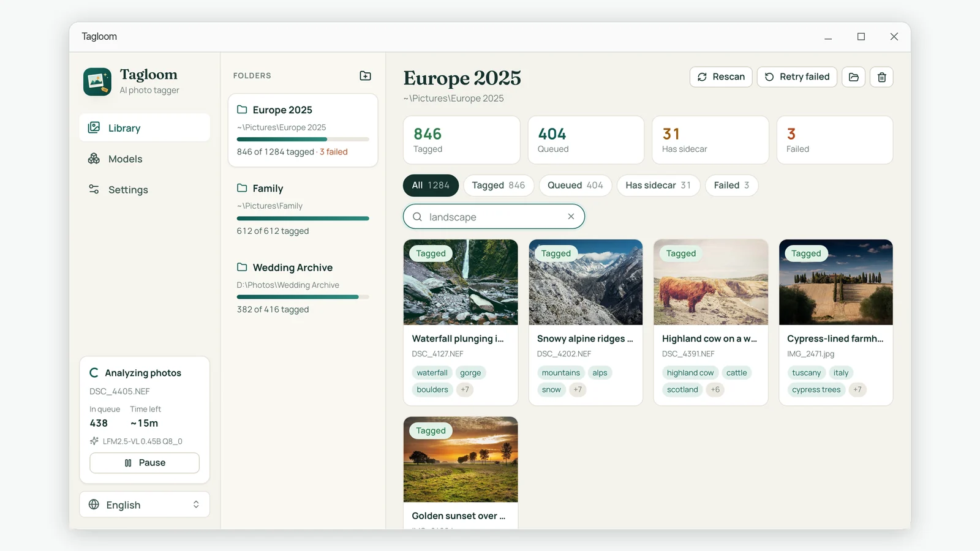Click the scotland tag chip
The width and height of the screenshot is (980, 551).
click(x=682, y=389)
